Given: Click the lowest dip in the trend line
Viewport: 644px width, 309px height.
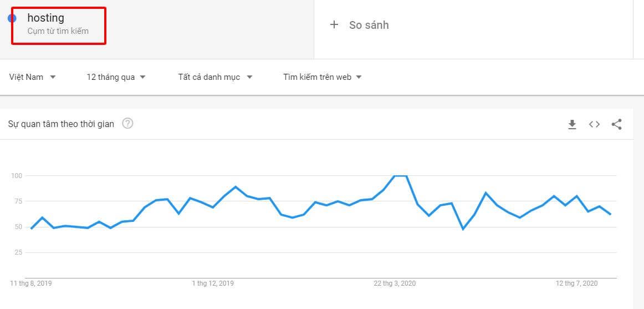Looking at the screenshot, I should click(463, 229).
